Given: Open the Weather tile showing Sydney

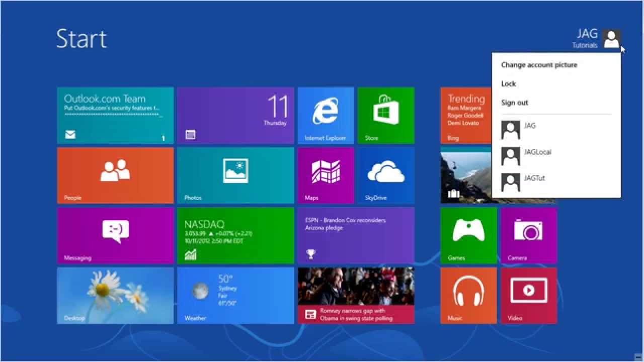Looking at the screenshot, I should (x=235, y=296).
